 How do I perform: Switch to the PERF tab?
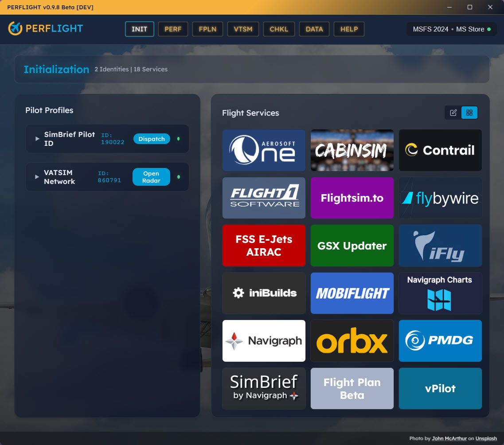pos(173,29)
